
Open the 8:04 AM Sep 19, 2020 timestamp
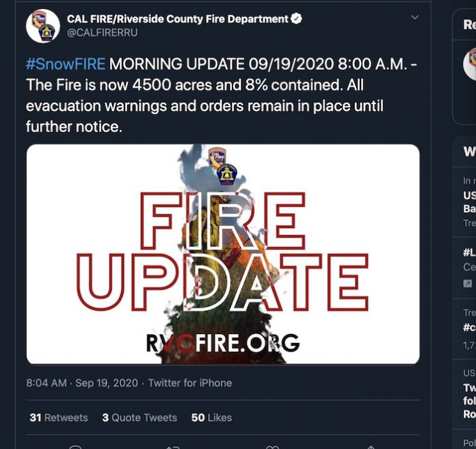(82, 383)
